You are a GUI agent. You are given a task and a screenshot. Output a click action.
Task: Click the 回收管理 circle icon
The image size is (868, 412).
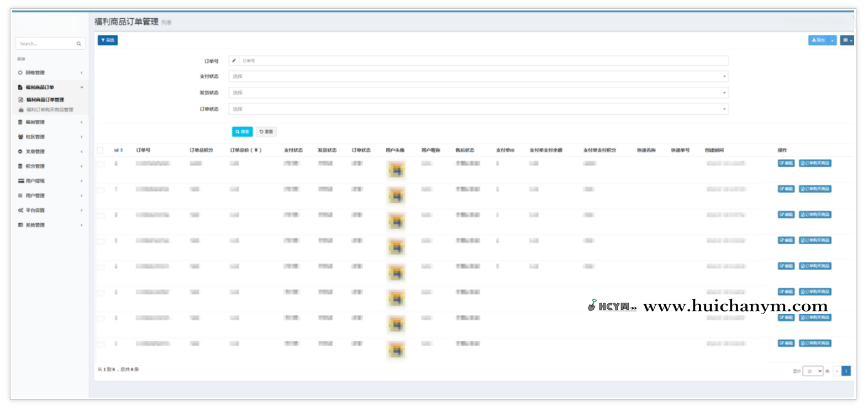[20, 73]
